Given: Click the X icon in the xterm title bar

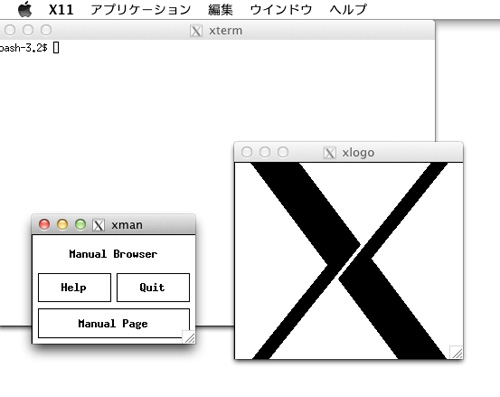Looking at the screenshot, I should click(x=196, y=31).
